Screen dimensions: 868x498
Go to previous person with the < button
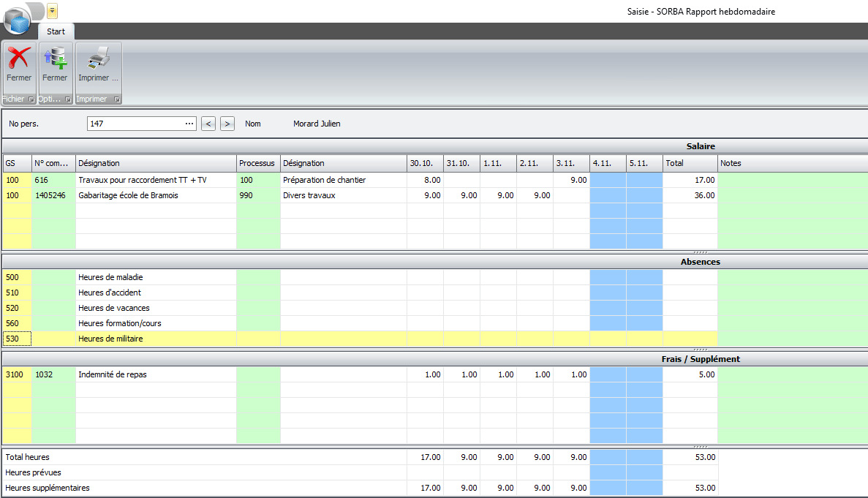[208, 124]
